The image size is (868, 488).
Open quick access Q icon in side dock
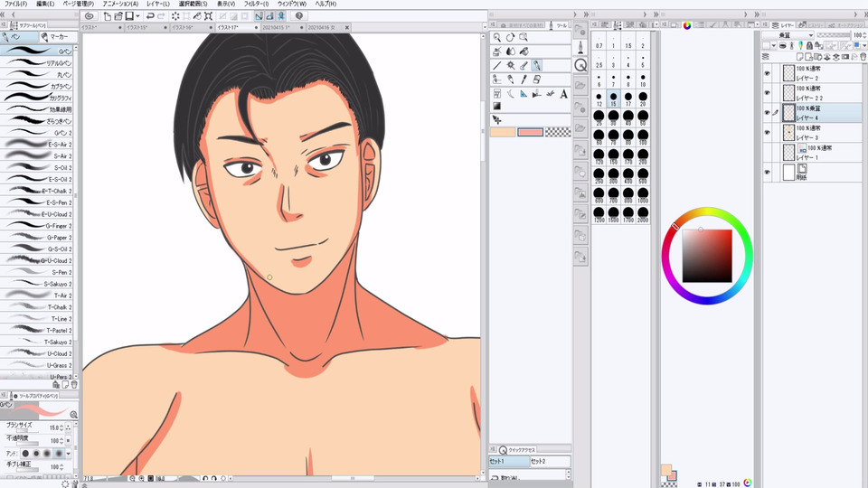(580, 65)
